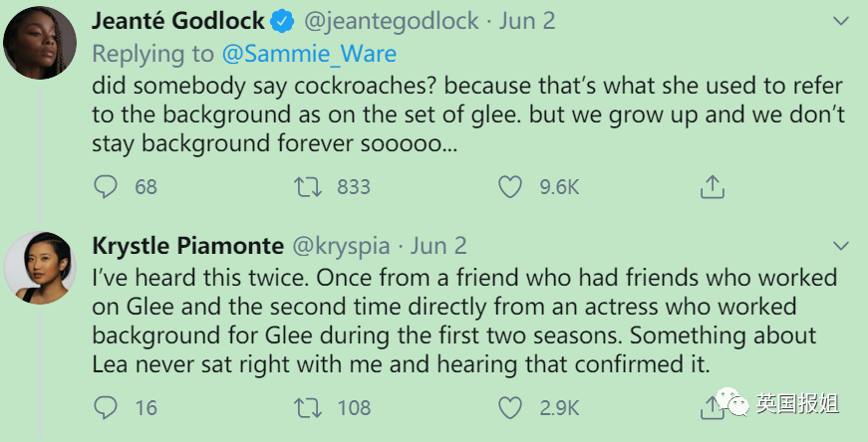Expand Krystle Piamonte's tweet options chevron
868x442 pixels.
(842, 245)
